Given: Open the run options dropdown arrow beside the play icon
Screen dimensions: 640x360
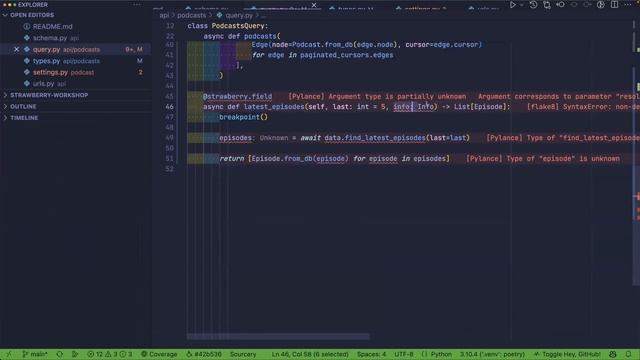Looking at the screenshot, I should 522,4.
